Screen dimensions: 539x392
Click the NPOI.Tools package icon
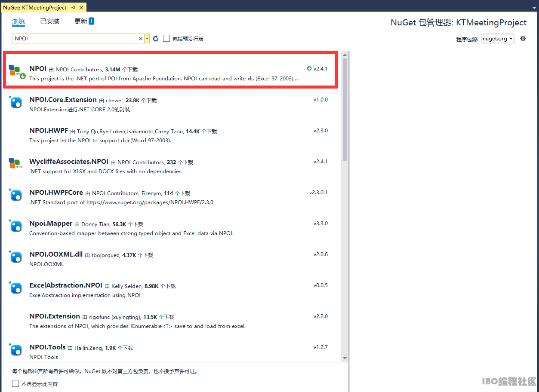(x=16, y=350)
